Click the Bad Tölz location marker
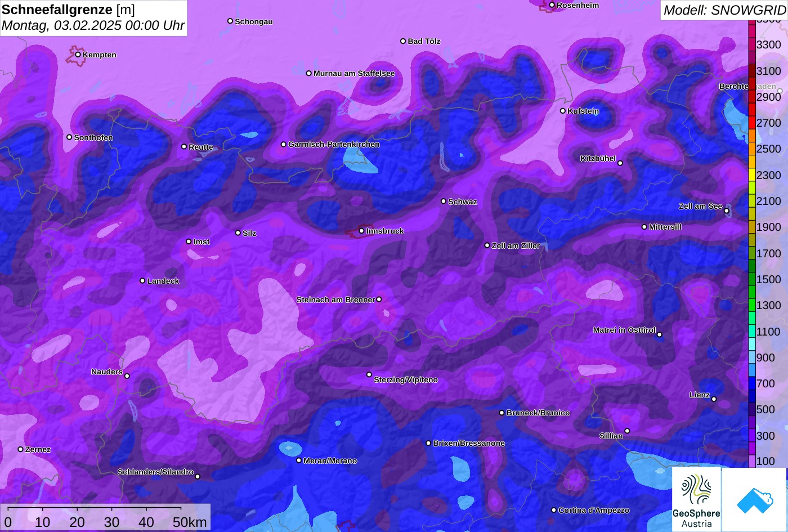The width and height of the screenshot is (788, 532). point(403,41)
